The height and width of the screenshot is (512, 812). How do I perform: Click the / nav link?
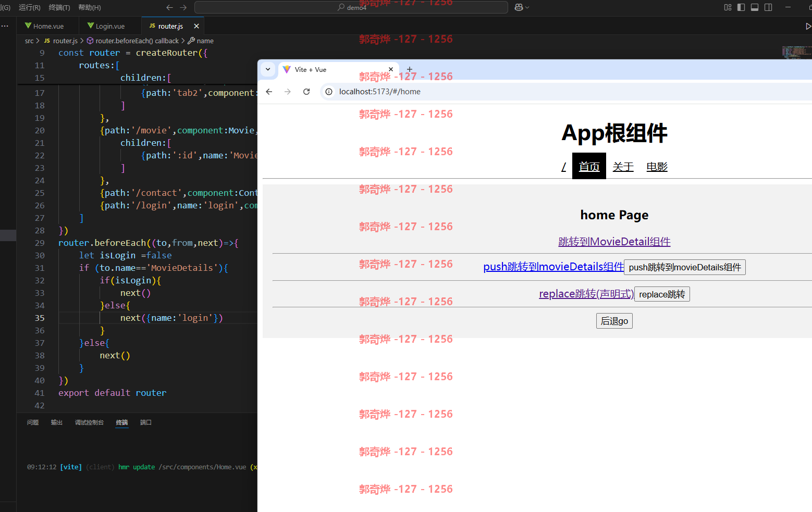(x=564, y=167)
